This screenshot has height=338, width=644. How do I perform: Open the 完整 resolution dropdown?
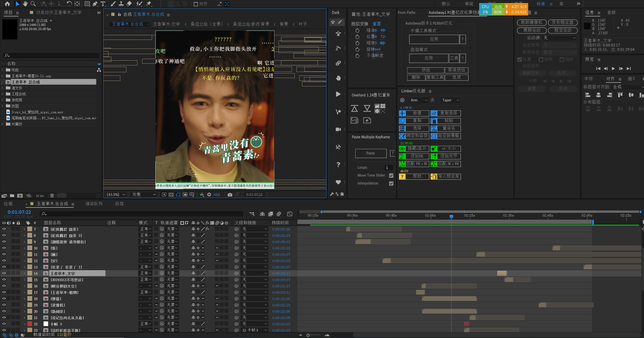(x=144, y=195)
